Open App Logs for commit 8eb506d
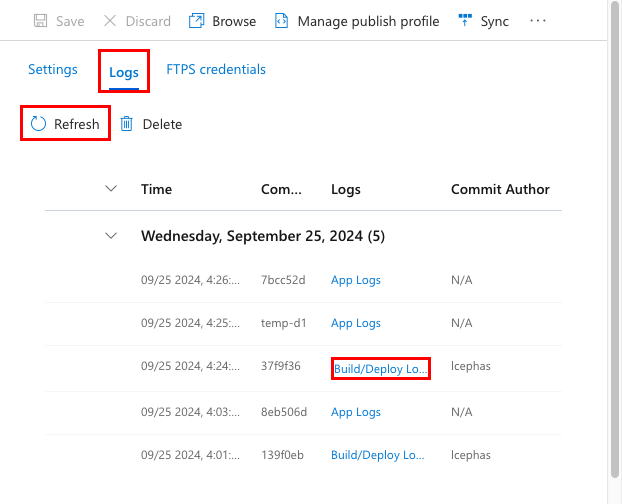622x504 pixels. point(356,412)
